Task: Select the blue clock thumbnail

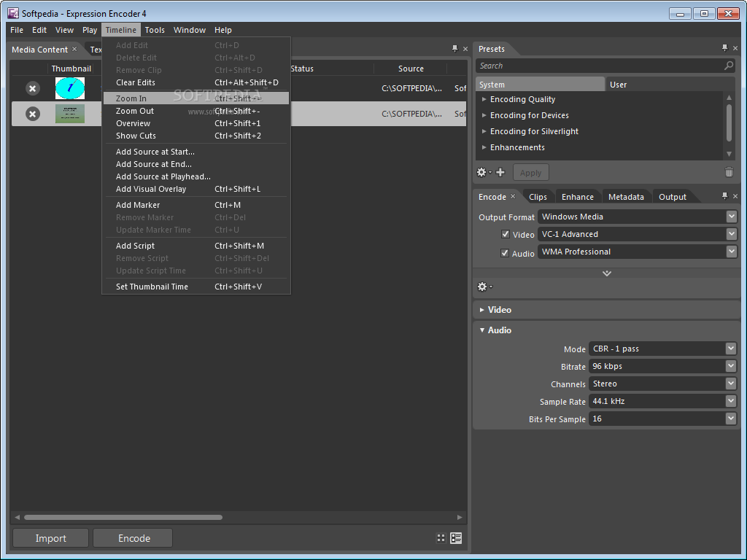Action: (70, 88)
